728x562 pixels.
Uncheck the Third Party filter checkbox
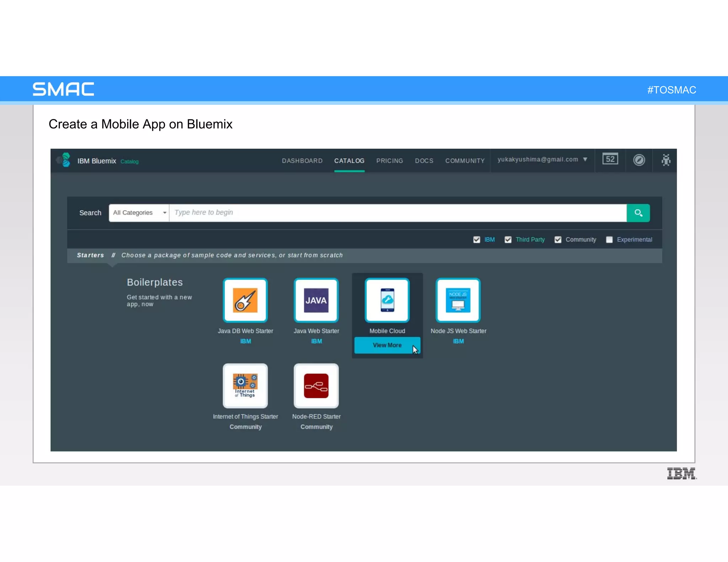pyautogui.click(x=508, y=239)
